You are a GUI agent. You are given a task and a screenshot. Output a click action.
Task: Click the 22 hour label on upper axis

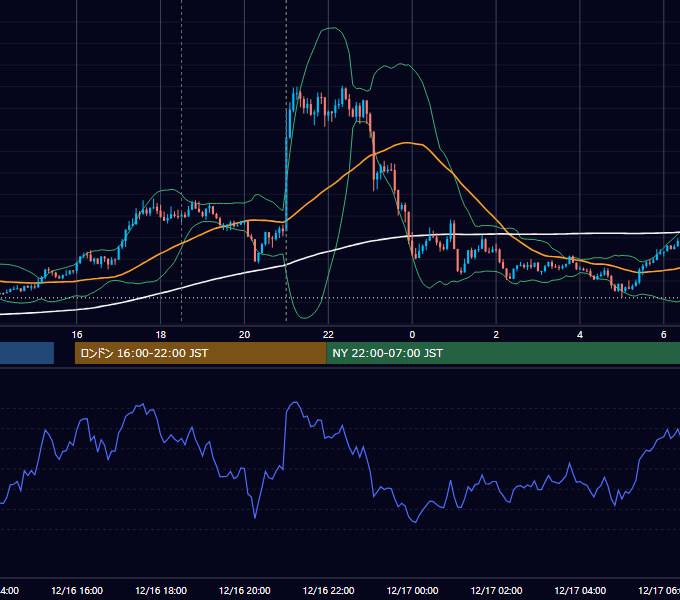click(x=328, y=335)
